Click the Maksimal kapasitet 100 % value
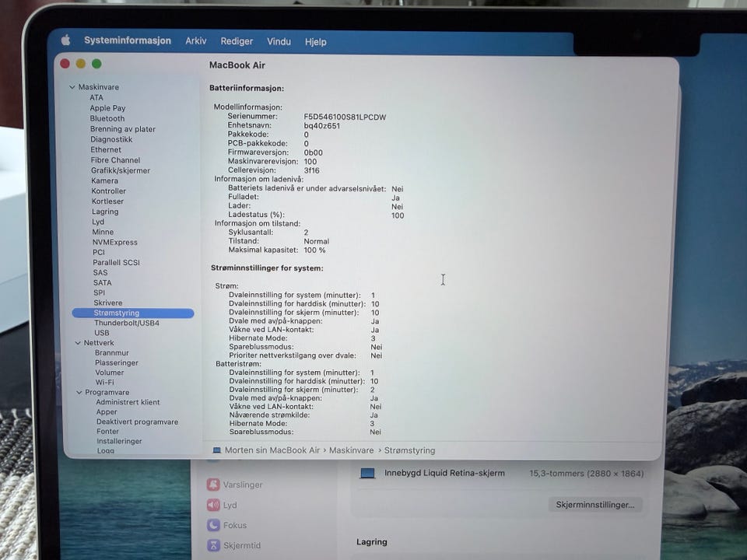The width and height of the screenshot is (747, 560). [315, 250]
